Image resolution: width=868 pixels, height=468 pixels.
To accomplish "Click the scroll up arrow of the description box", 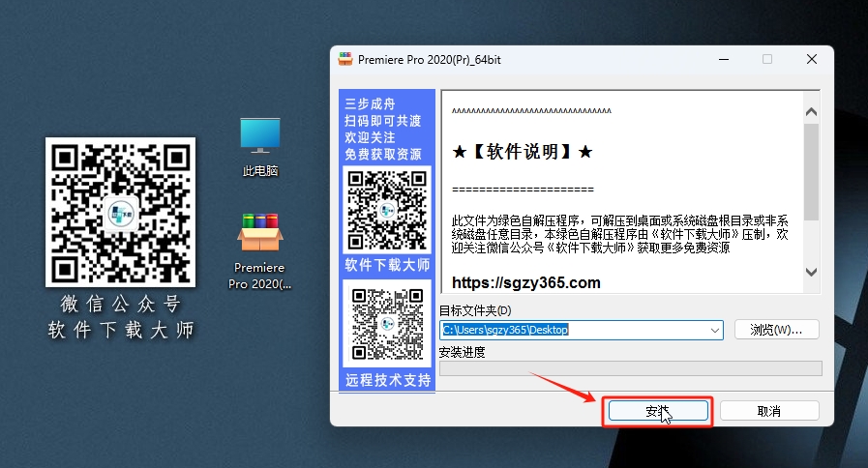I will (x=812, y=112).
